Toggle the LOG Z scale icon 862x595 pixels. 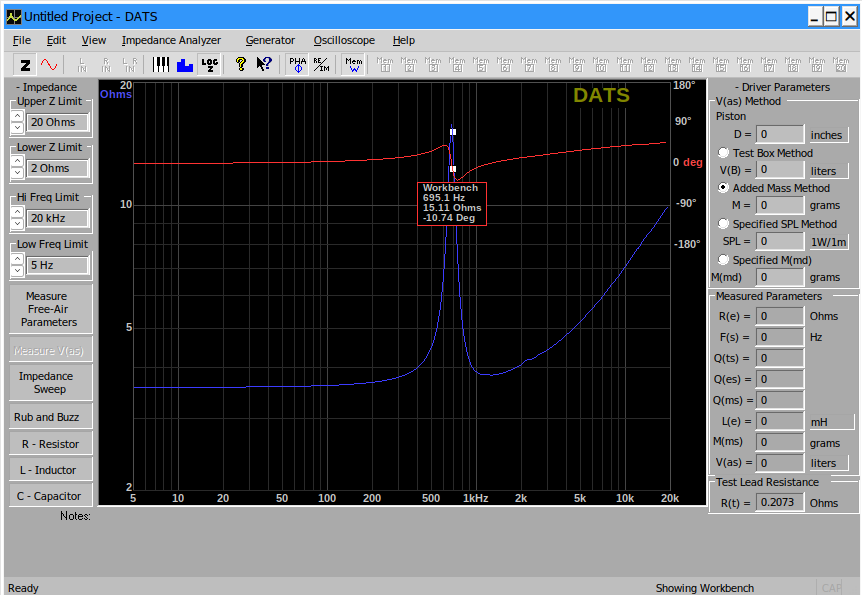(x=209, y=65)
